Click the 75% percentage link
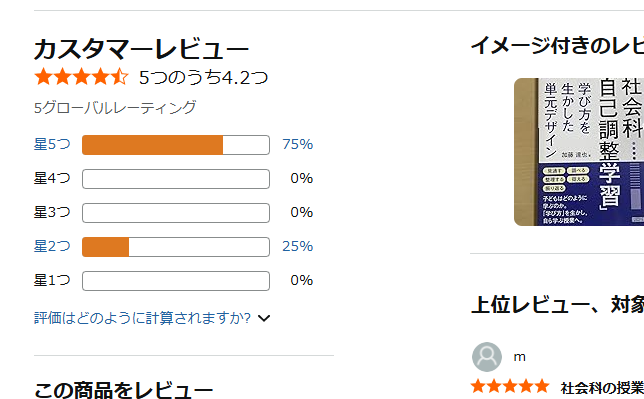This screenshot has width=644, height=399. [x=297, y=145]
